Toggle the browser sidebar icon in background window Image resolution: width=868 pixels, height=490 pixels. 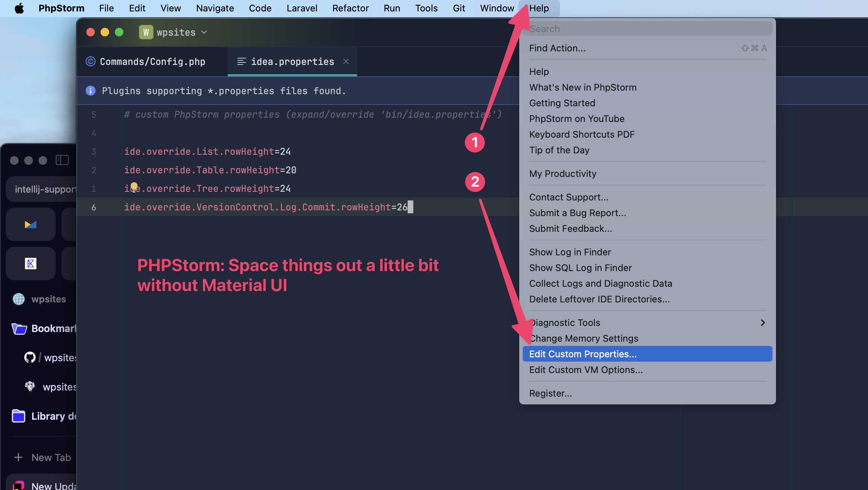(62, 160)
